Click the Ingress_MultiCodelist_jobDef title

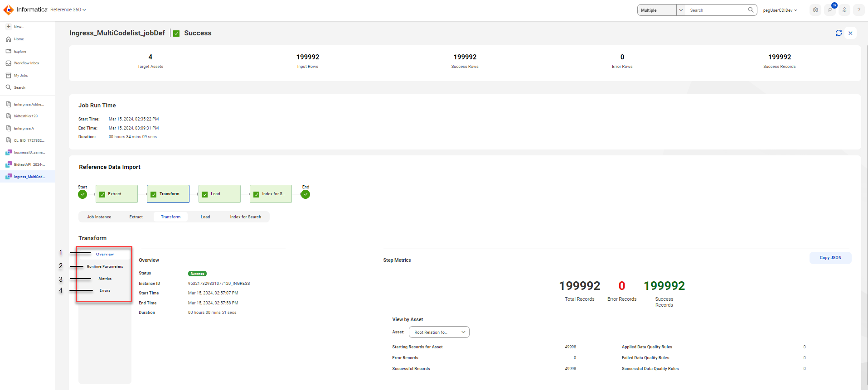tap(117, 33)
